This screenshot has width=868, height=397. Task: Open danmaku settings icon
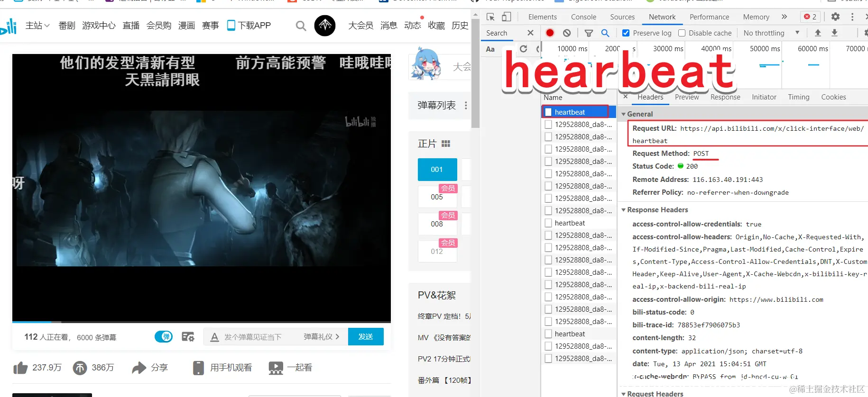coord(188,337)
